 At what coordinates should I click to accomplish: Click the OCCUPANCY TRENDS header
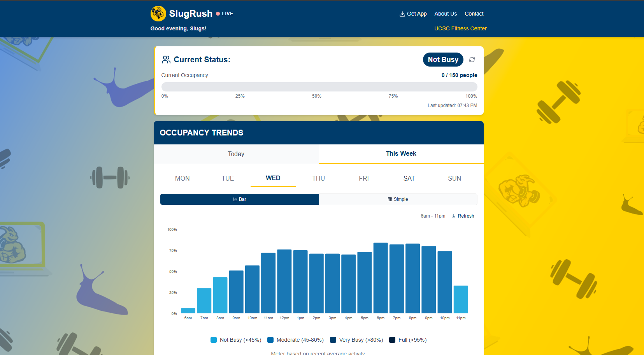coord(202,133)
